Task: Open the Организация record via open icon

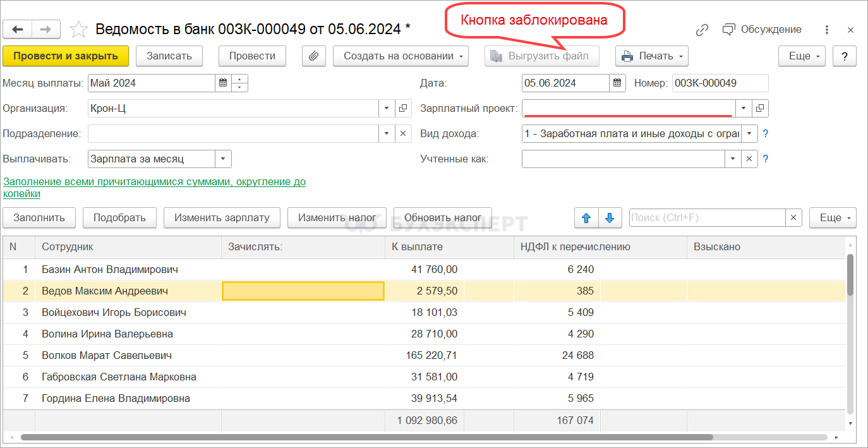Action: (404, 108)
